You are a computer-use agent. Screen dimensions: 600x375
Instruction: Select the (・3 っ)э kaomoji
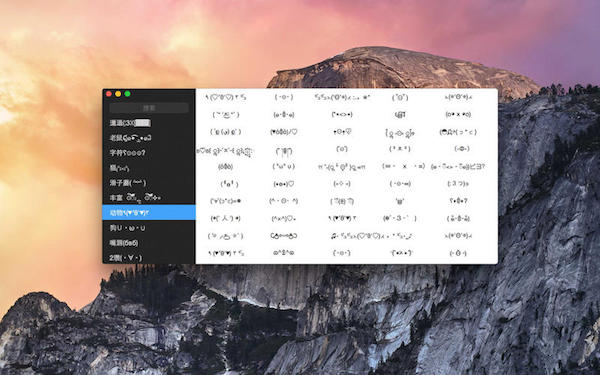click(x=458, y=184)
